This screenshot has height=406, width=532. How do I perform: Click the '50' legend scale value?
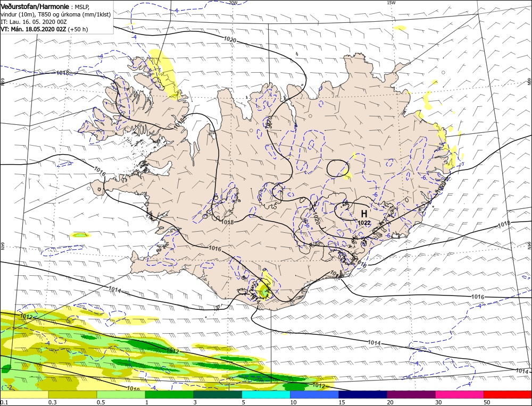(x=487, y=402)
